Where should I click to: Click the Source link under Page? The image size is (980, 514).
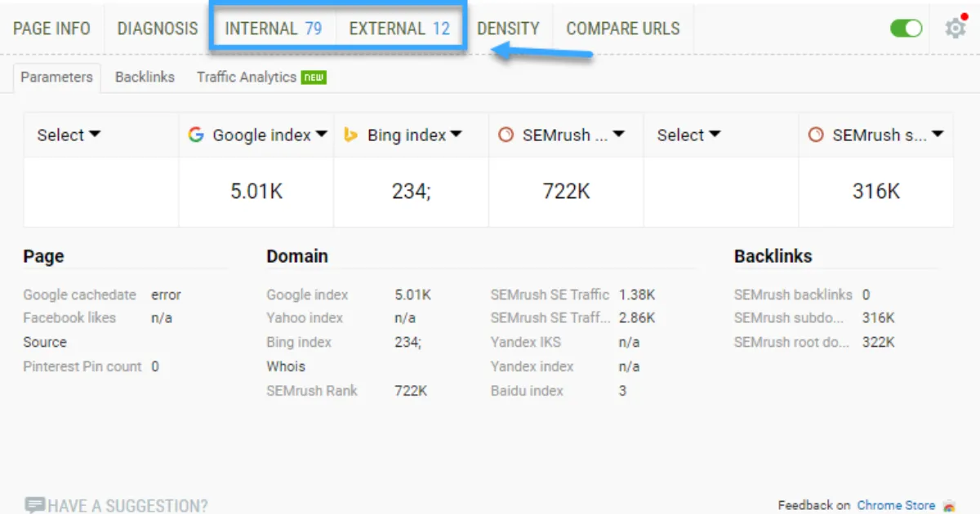(x=45, y=342)
